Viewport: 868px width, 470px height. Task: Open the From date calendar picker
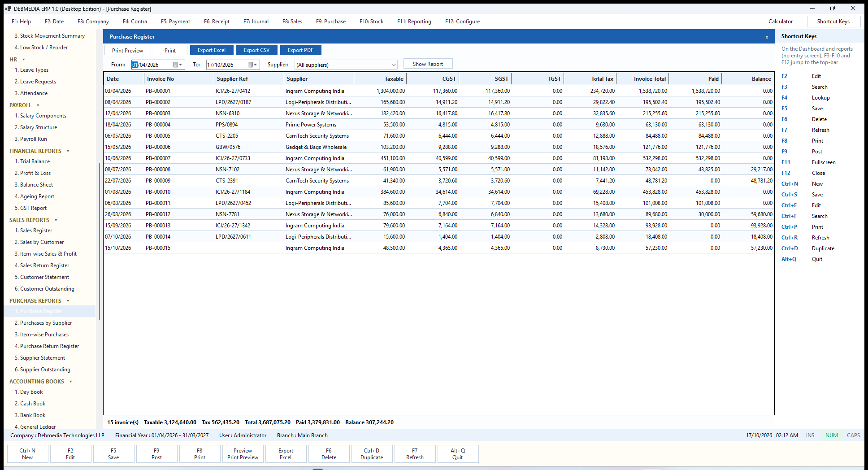178,65
